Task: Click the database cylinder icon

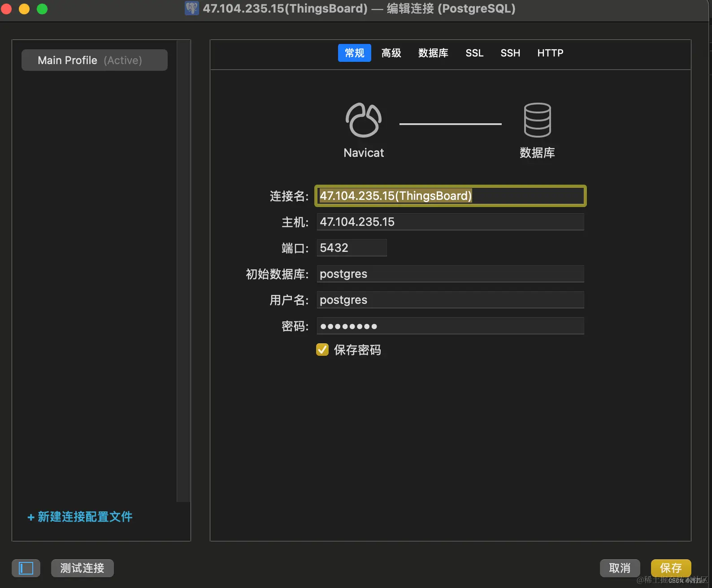Action: coord(537,120)
